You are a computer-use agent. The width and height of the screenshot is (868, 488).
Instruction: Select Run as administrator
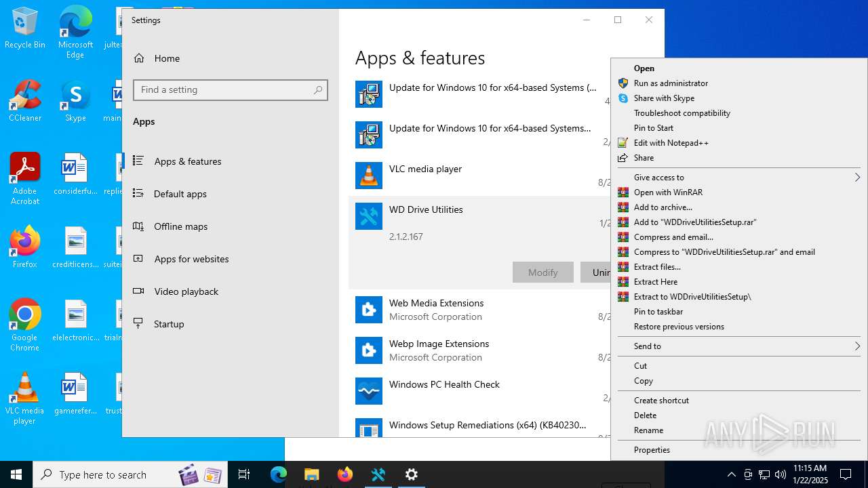pos(739,83)
